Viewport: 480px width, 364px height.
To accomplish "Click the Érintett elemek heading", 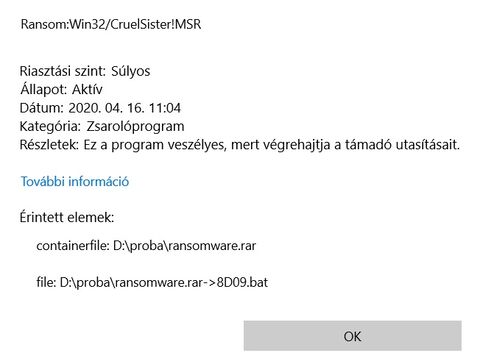I will [67, 217].
